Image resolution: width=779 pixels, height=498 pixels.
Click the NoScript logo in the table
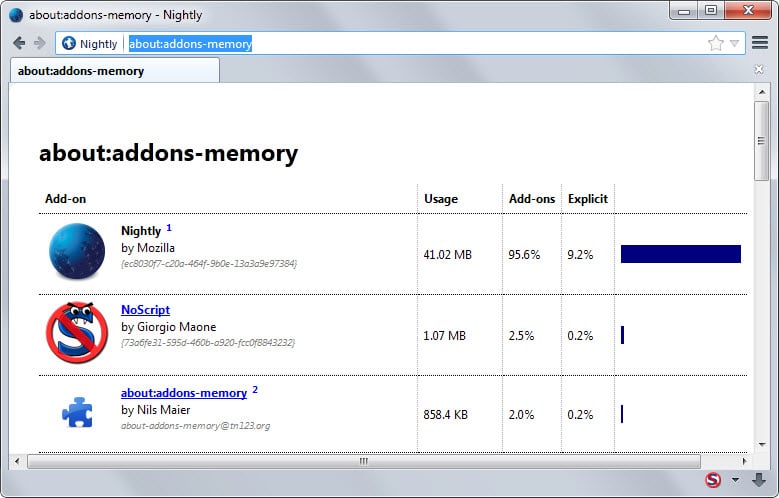pyautogui.click(x=76, y=332)
